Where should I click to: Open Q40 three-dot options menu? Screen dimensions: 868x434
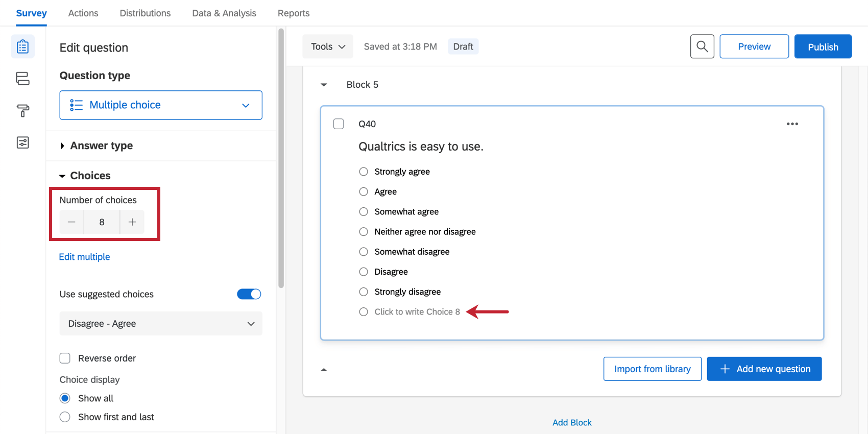coord(792,124)
